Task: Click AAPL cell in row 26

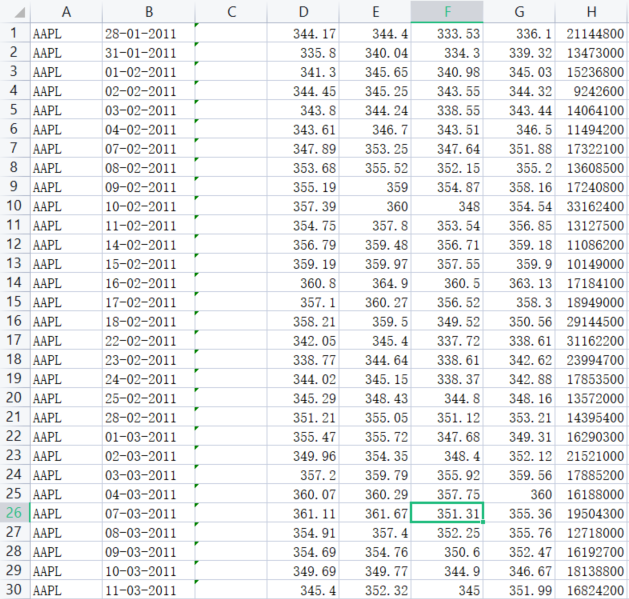Action: click(x=66, y=513)
